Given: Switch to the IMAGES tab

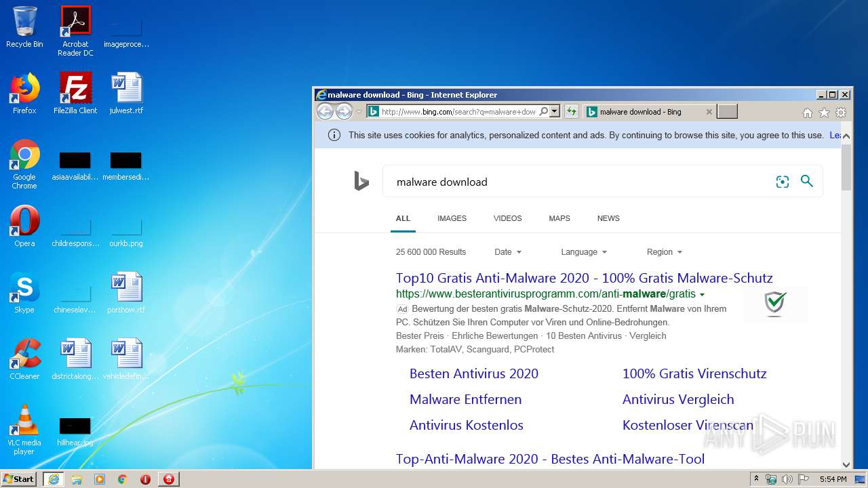Looking at the screenshot, I should 452,218.
